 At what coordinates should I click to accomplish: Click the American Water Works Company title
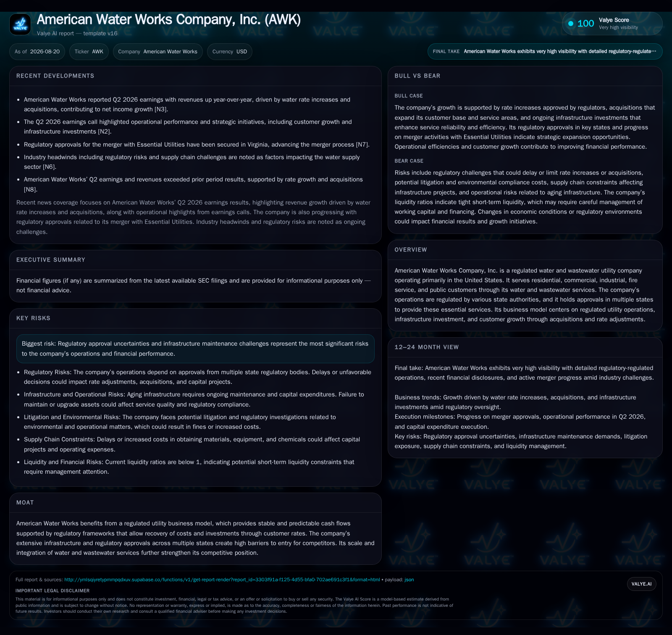tap(169, 20)
